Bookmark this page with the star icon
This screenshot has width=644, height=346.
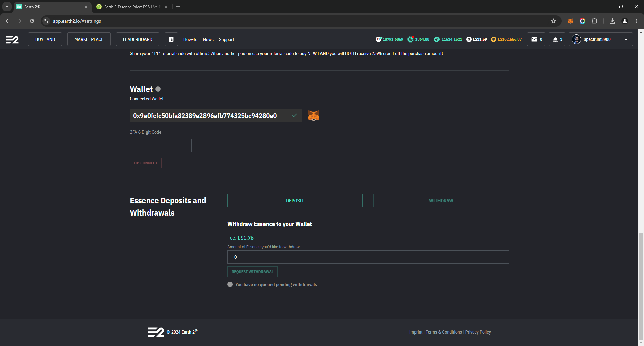[x=553, y=21]
